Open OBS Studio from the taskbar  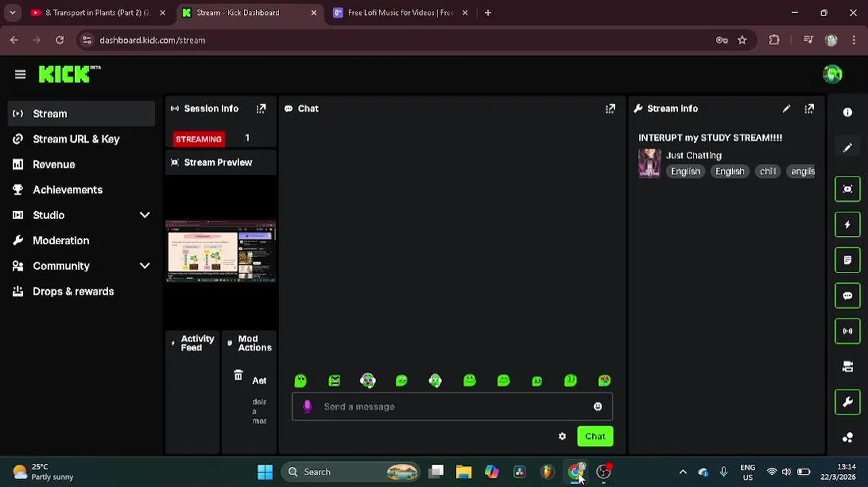(x=604, y=471)
